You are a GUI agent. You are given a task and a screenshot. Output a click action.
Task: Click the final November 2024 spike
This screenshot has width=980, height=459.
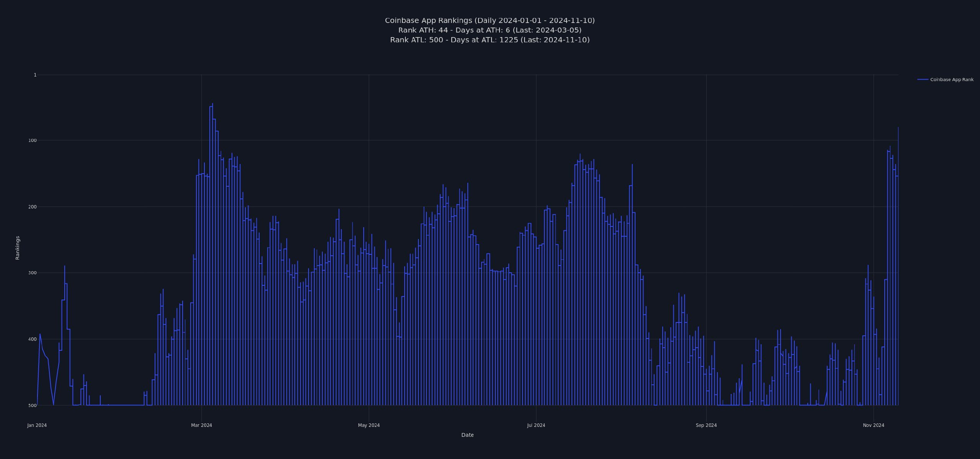[x=898, y=128]
